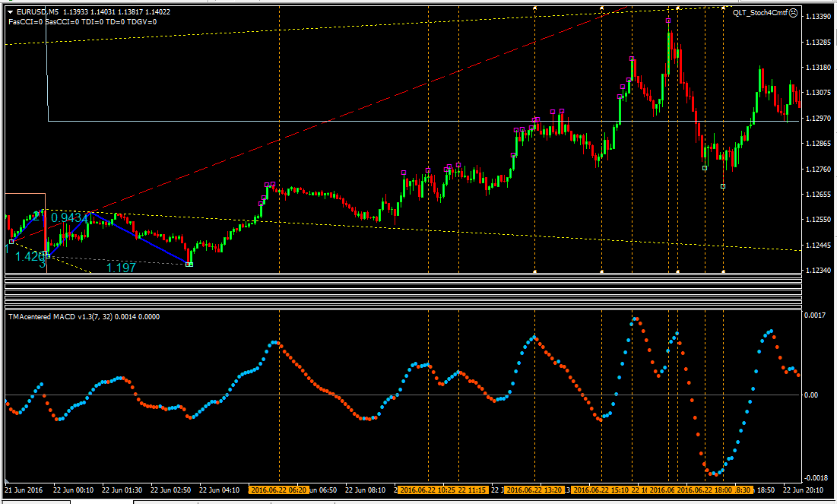Click the 22 Jun 08:10 time label

point(365,490)
